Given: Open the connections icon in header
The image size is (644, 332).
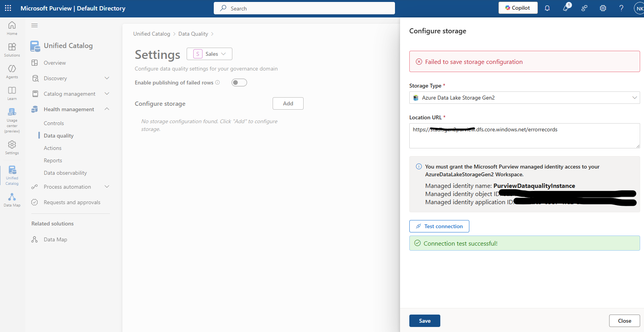Looking at the screenshot, I should click(x=584, y=8).
